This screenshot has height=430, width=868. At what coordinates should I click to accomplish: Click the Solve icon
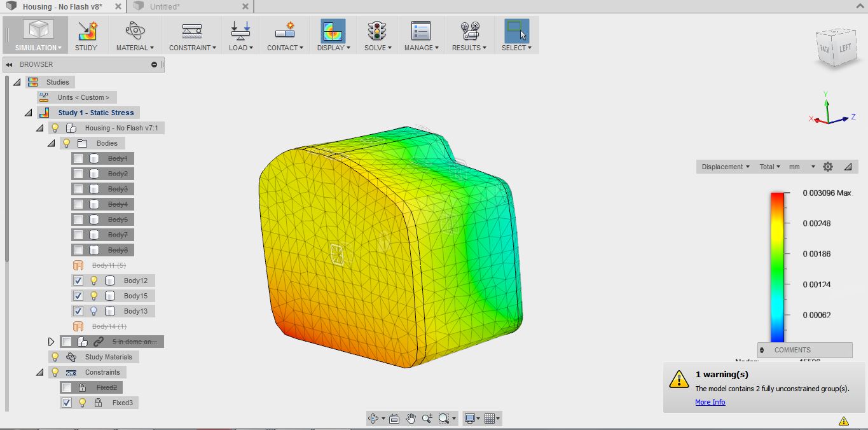coord(376,31)
